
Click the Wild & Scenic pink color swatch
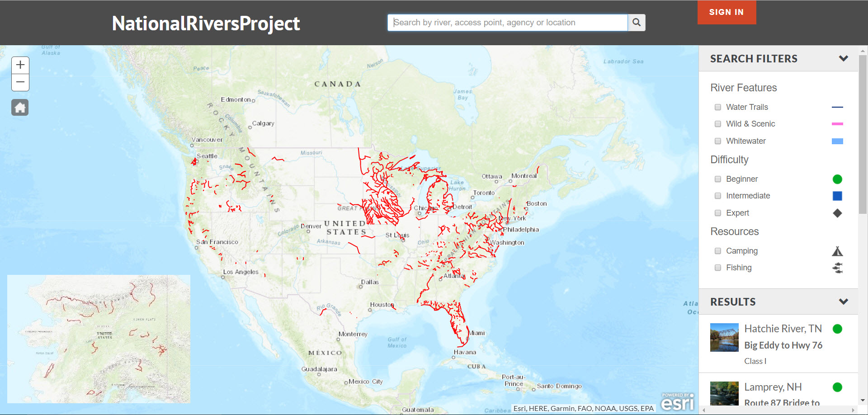coord(837,124)
